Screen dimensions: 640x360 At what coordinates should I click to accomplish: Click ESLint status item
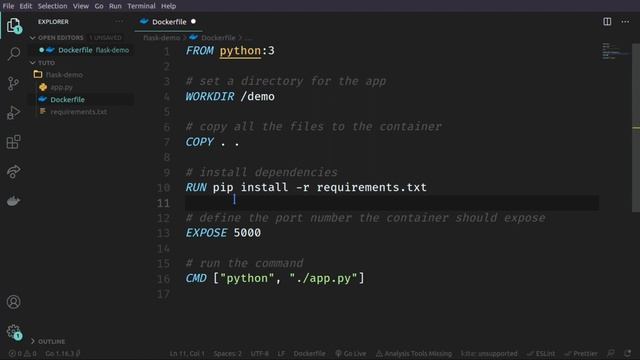(x=541, y=353)
